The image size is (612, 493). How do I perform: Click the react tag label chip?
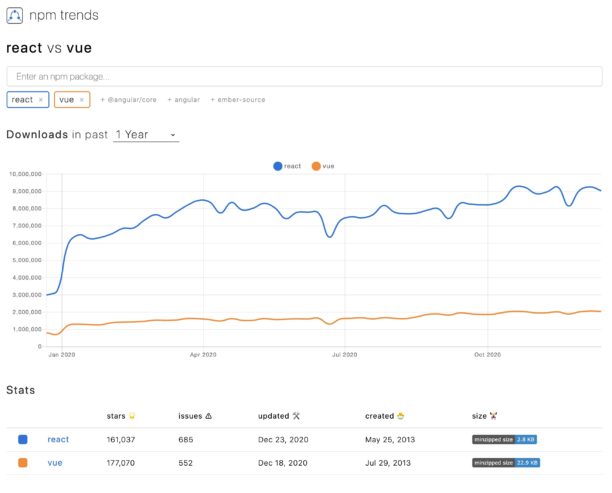click(x=28, y=100)
